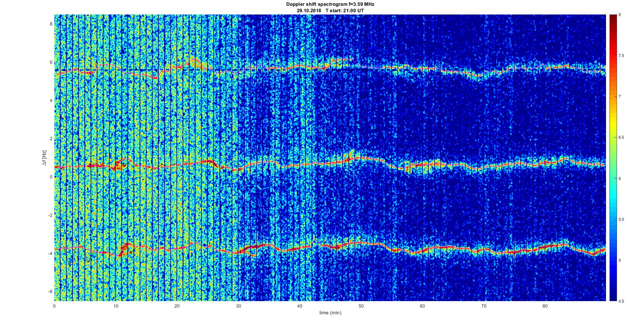Click the x-axis label 'time (min)'

pos(330,313)
